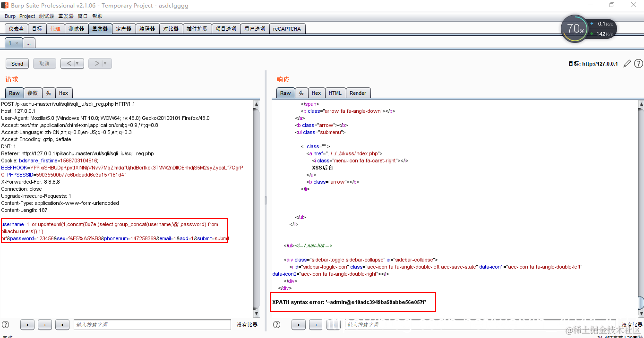Click the Content-Length: 187 header line
This screenshot has height=338, width=644.
(24, 210)
